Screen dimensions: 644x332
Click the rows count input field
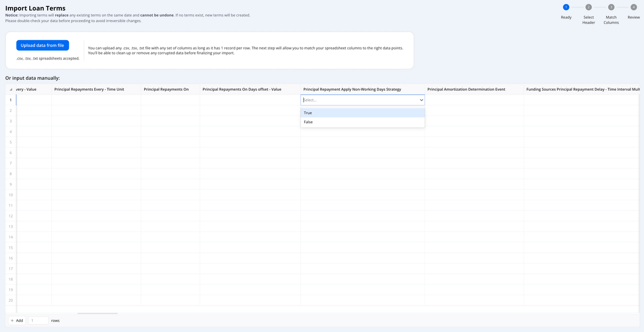(38, 321)
